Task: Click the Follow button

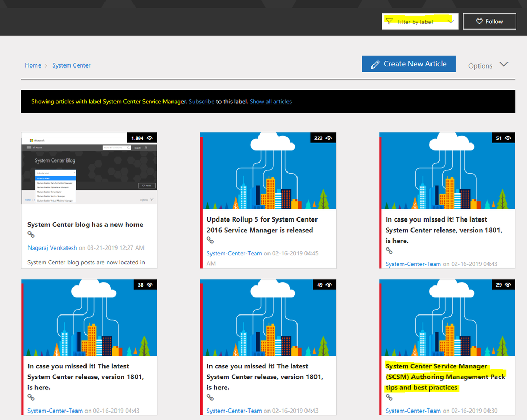Action: [x=490, y=21]
